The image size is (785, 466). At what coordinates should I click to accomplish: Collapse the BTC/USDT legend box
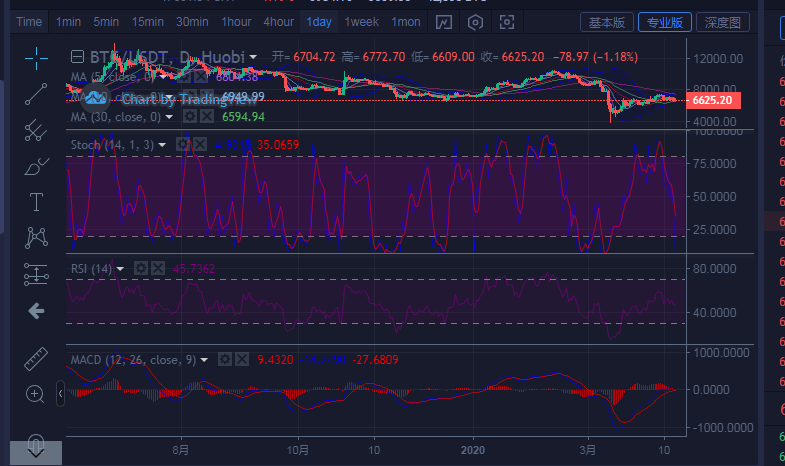[77, 57]
